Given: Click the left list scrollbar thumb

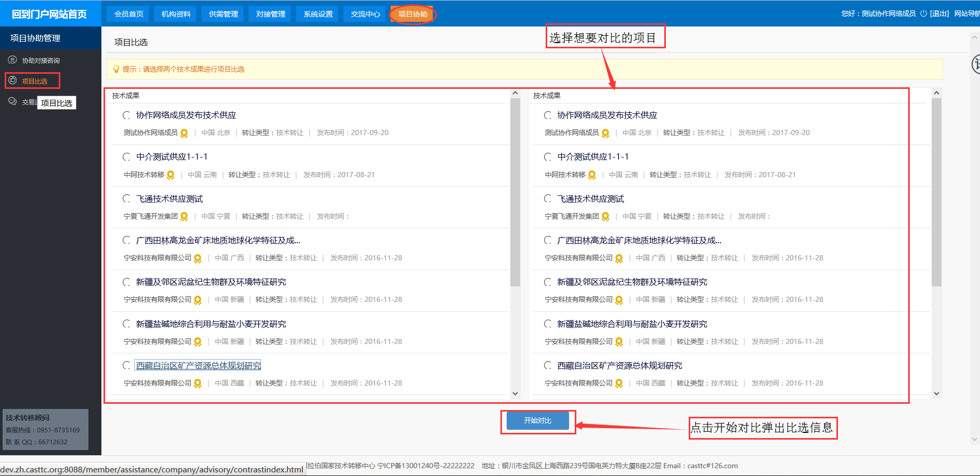Looking at the screenshot, I should coord(515,192).
